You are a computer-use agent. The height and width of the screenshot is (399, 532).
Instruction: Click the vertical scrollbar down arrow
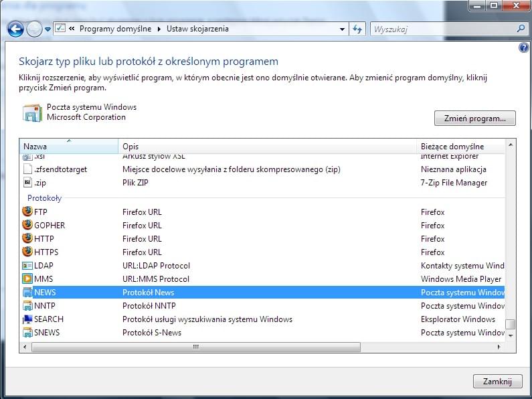pyautogui.click(x=511, y=335)
